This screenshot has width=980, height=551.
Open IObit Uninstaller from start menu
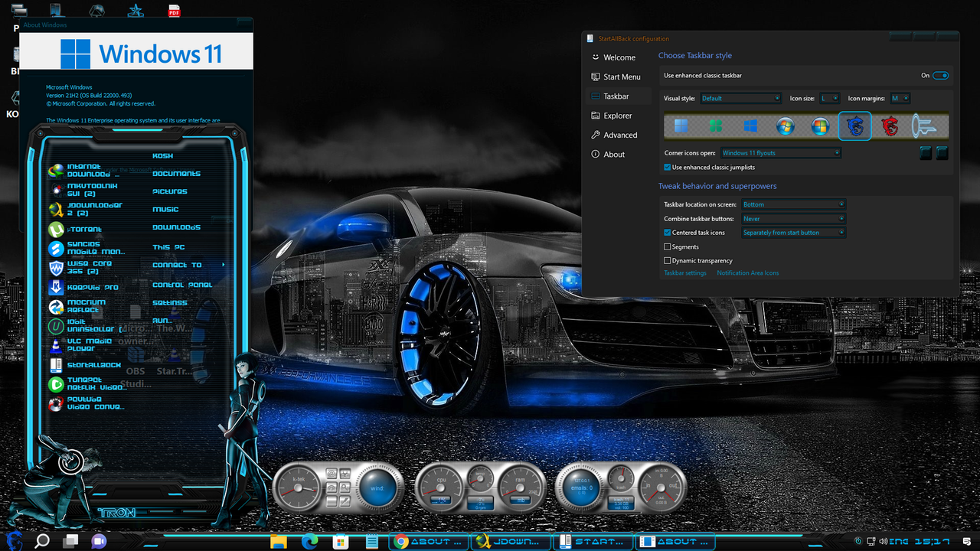click(87, 326)
